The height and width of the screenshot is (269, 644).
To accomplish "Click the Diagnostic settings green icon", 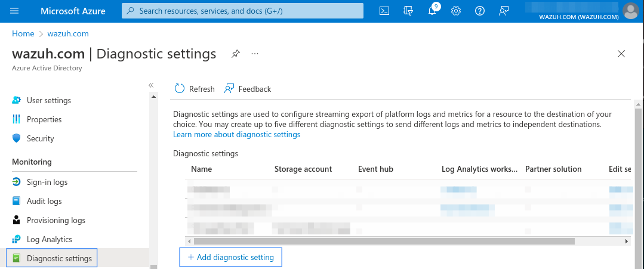I will [x=17, y=258].
